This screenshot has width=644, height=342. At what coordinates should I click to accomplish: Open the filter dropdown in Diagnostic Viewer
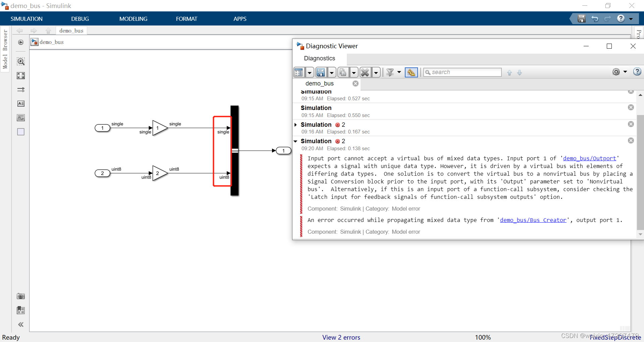399,72
